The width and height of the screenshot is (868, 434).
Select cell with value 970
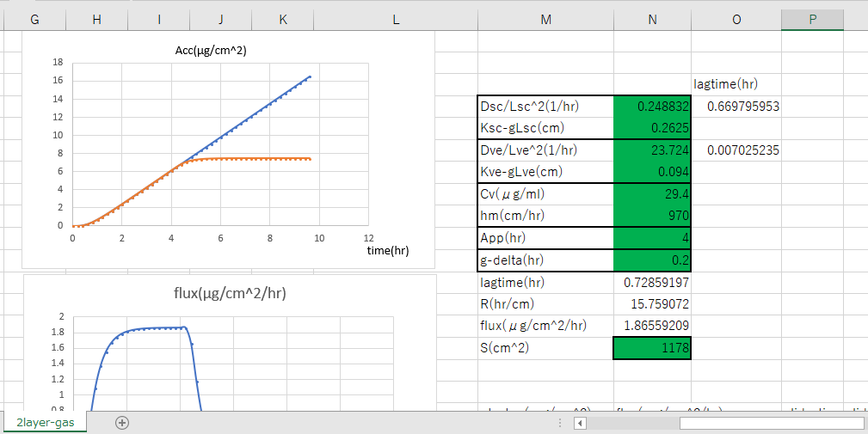pyautogui.click(x=652, y=216)
